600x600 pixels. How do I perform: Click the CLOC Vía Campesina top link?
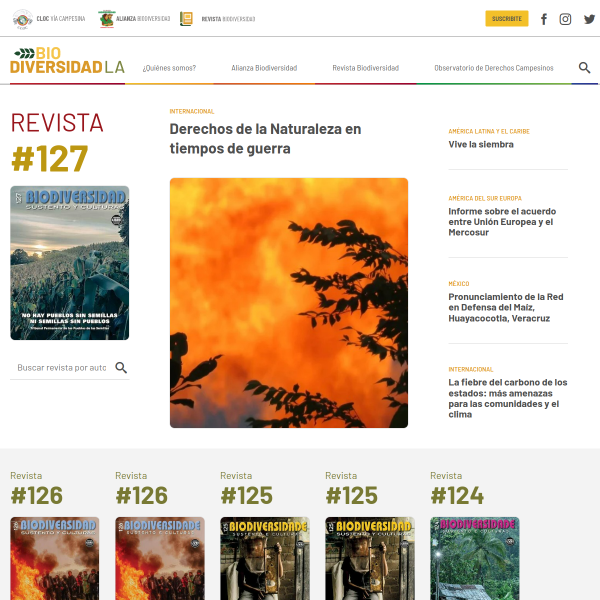coord(61,18)
